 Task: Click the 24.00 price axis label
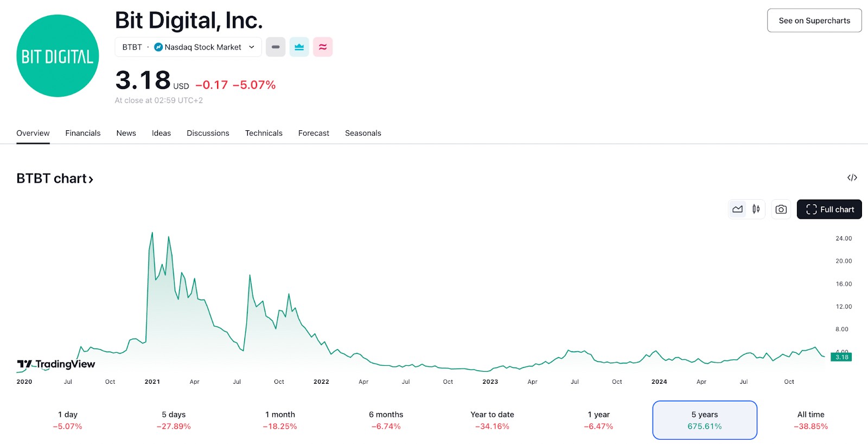click(x=844, y=238)
